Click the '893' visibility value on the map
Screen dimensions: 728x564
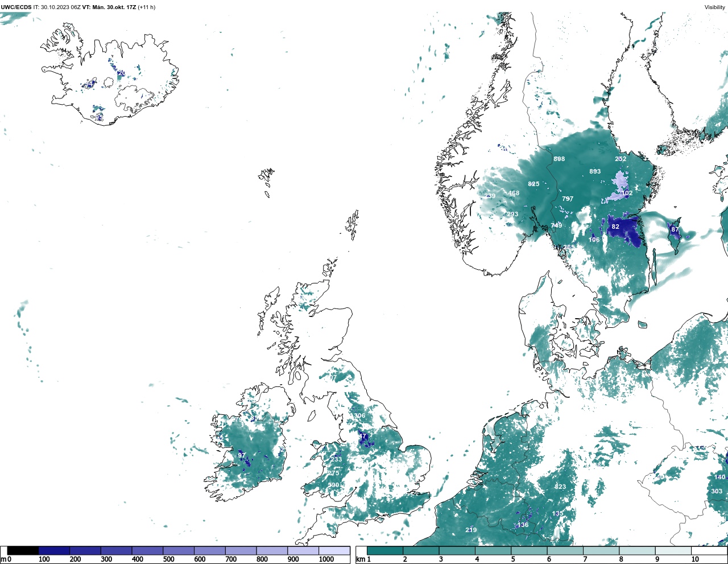click(595, 171)
